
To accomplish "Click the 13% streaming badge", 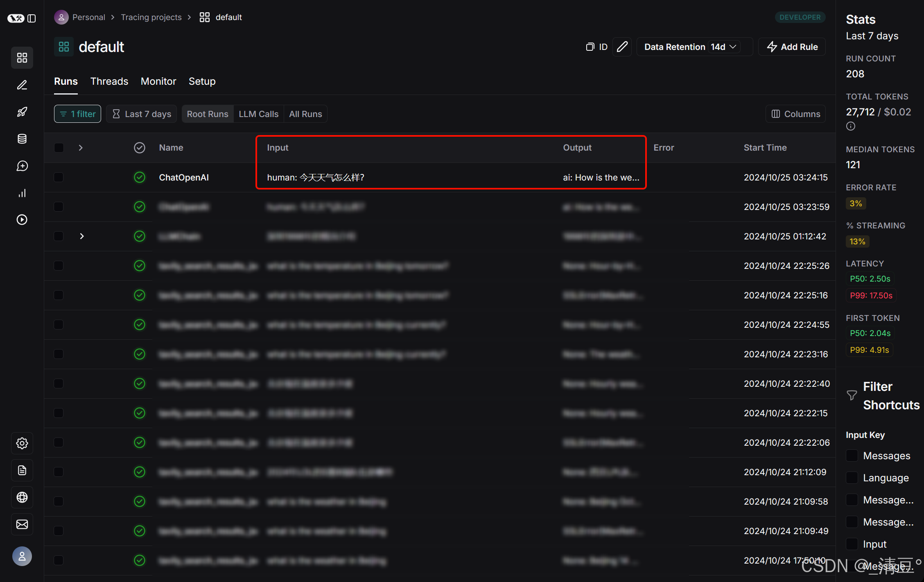I will (x=858, y=241).
